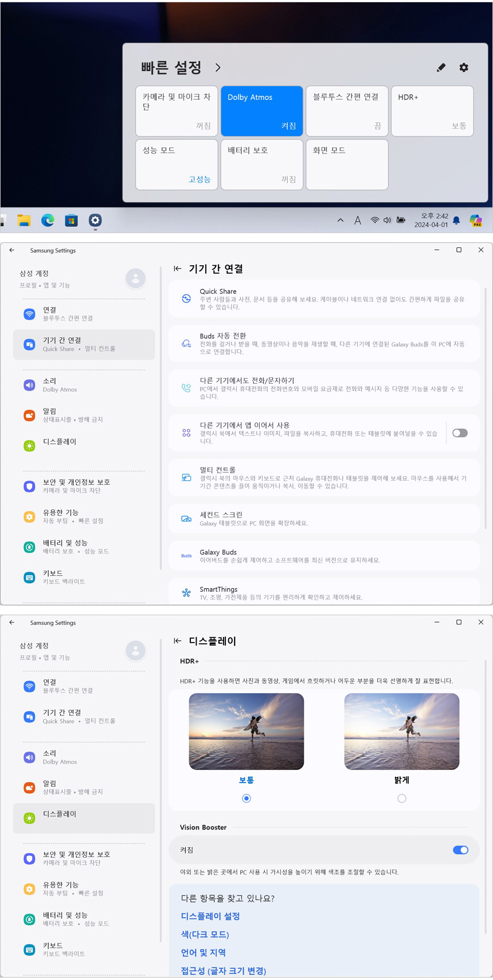Turn off the Vision Booster toggle
Viewport: 493px width, 980px height.
point(460,850)
